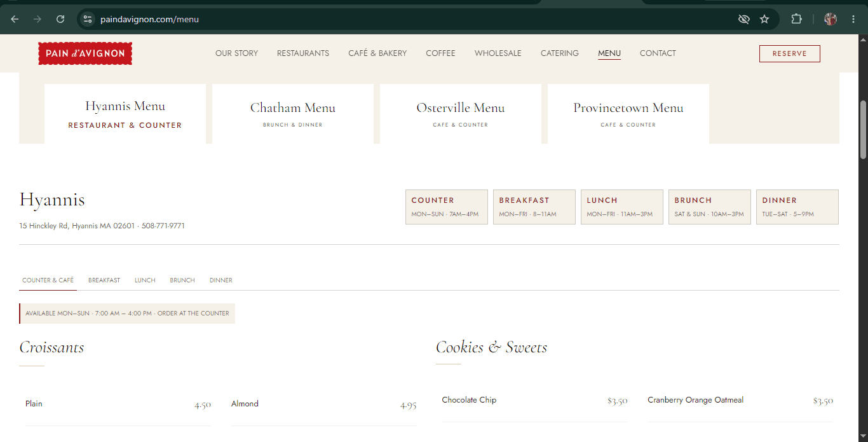The width and height of the screenshot is (868, 442).
Task: Open the Wholesale nav link
Action: tap(498, 53)
